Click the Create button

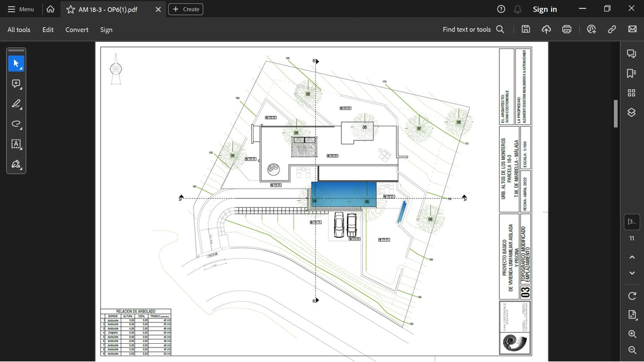tap(186, 9)
